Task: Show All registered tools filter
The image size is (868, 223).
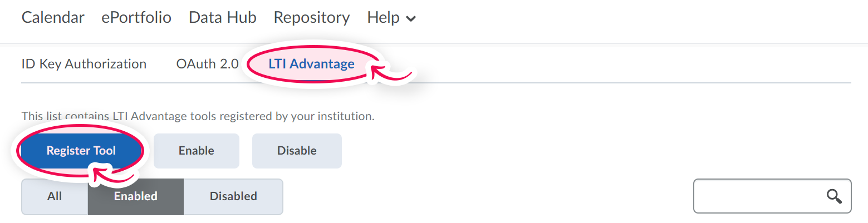Action: click(55, 196)
